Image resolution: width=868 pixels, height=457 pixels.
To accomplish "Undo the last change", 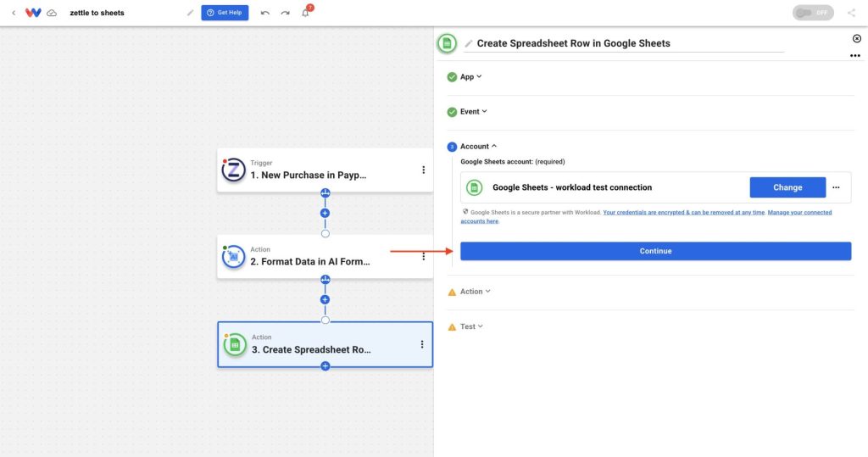I will [x=265, y=13].
